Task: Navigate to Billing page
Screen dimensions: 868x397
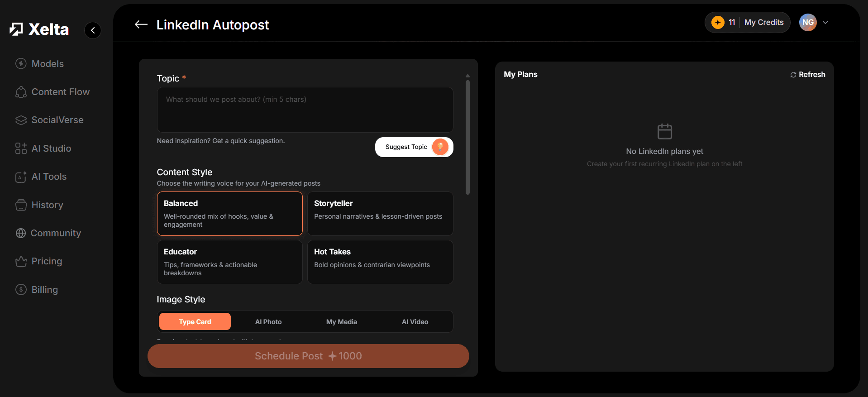Action: (37, 290)
